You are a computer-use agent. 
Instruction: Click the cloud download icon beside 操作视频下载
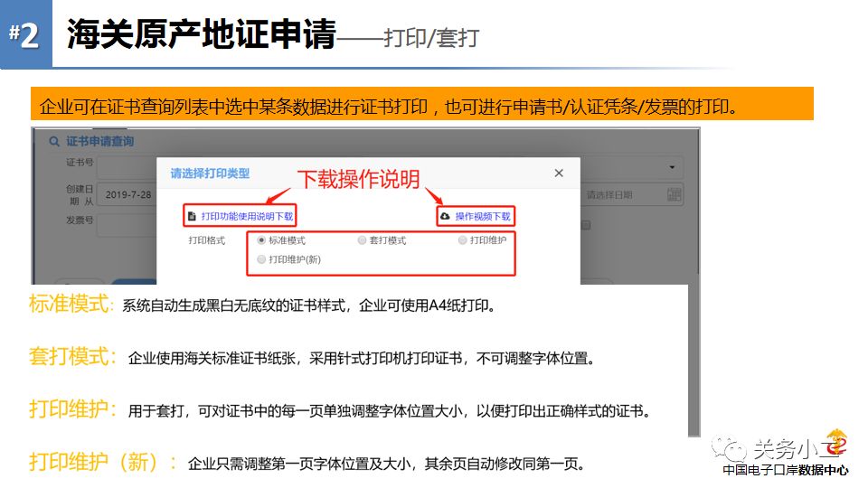[445, 216]
